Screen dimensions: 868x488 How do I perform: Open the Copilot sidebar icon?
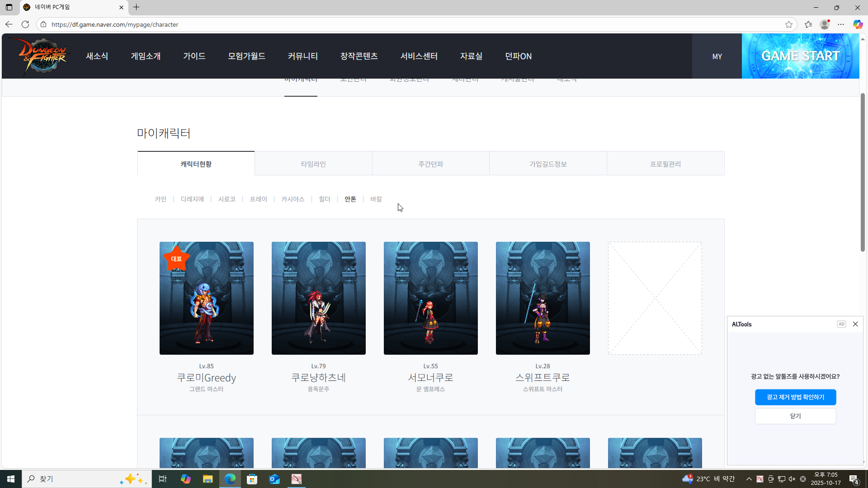pos(858,24)
